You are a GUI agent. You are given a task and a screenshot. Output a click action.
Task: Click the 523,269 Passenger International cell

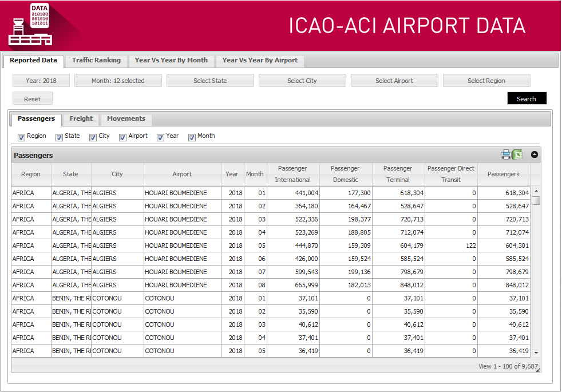coord(293,232)
